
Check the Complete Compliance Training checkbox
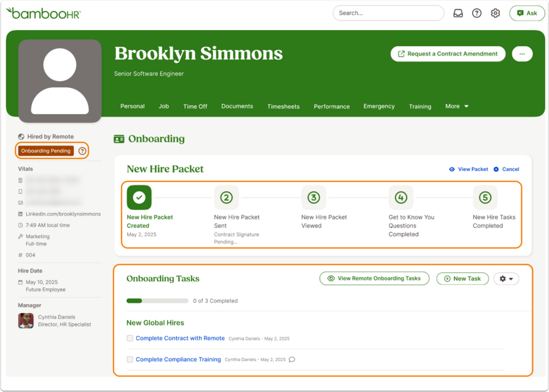[x=130, y=359]
